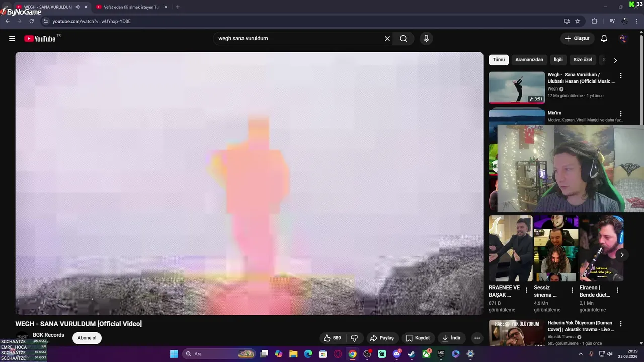Select the Tümü filter chip
The width and height of the screenshot is (644, 362).
coord(499,60)
